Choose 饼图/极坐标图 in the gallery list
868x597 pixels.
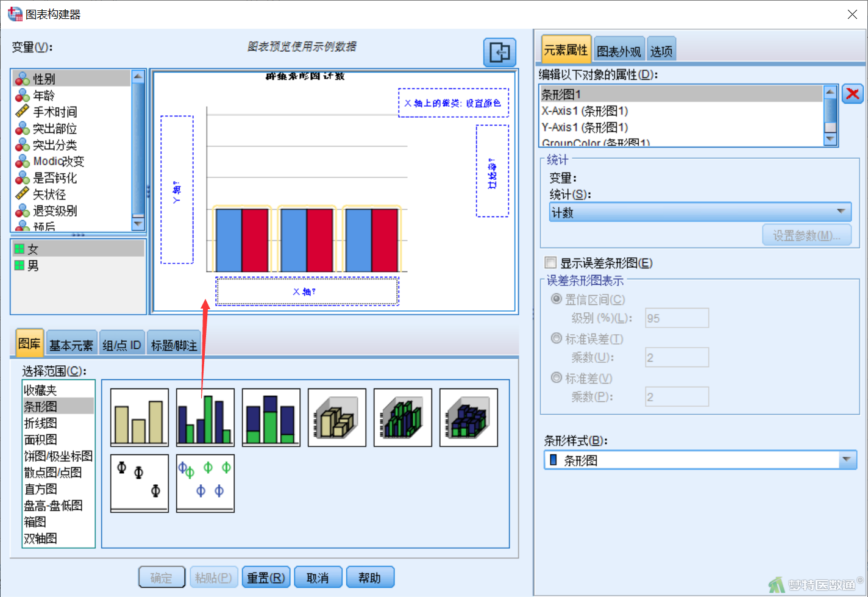click(59, 456)
